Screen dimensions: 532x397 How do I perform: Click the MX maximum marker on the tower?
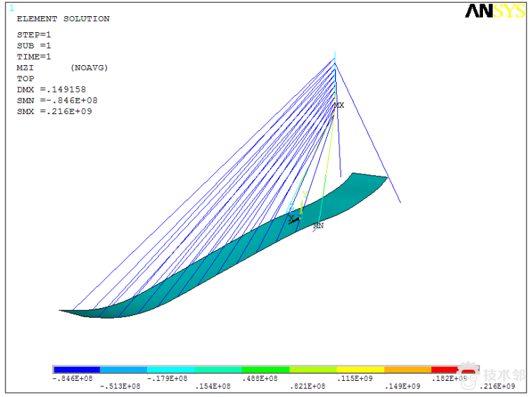point(339,105)
